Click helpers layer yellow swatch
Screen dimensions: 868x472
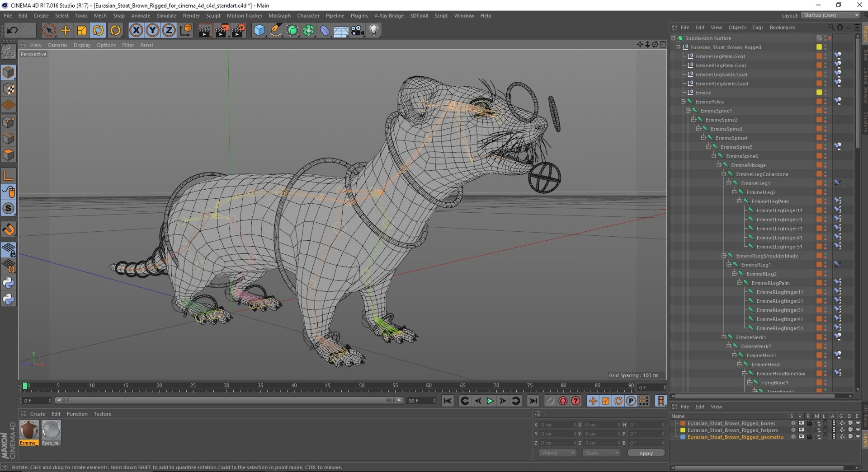point(683,430)
